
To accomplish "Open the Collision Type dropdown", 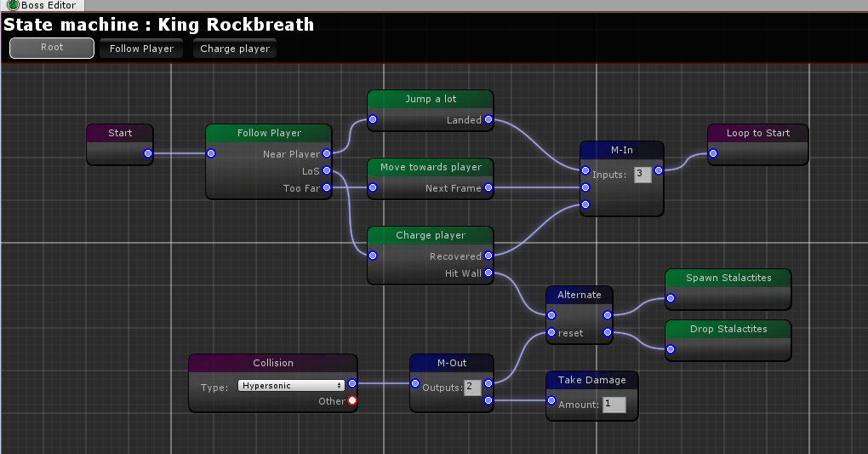I will [291, 385].
